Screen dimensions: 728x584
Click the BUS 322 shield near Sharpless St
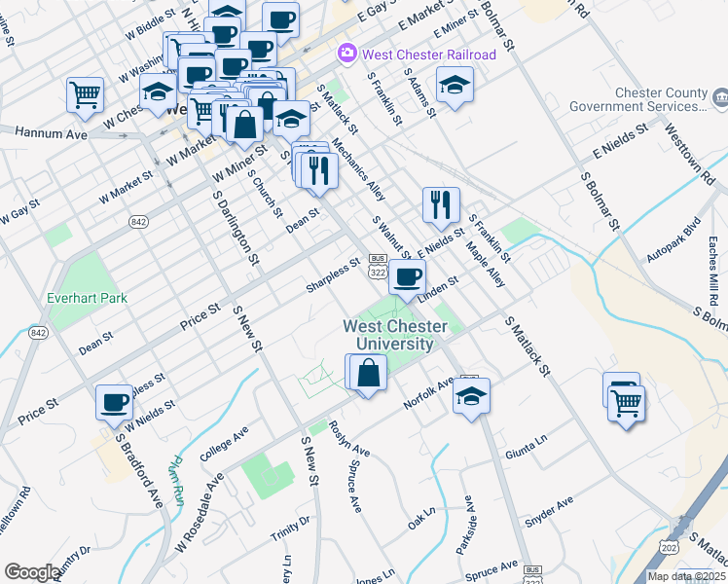tap(378, 267)
